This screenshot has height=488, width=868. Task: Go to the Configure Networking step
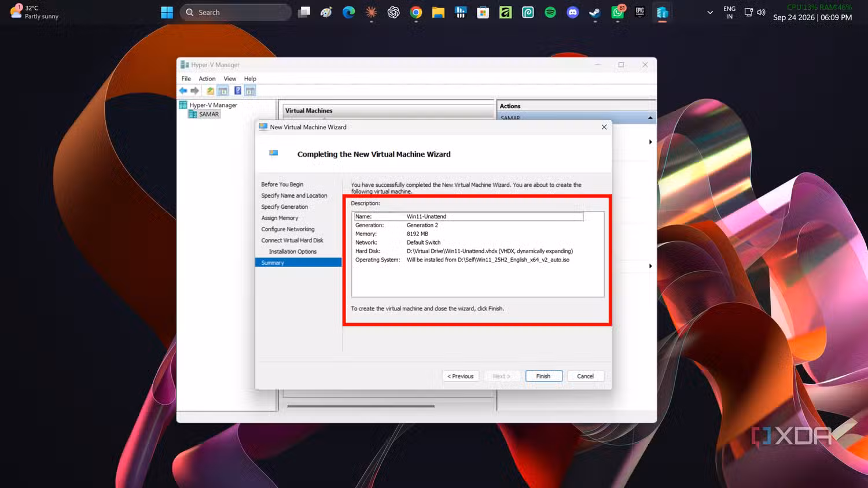pyautogui.click(x=288, y=229)
